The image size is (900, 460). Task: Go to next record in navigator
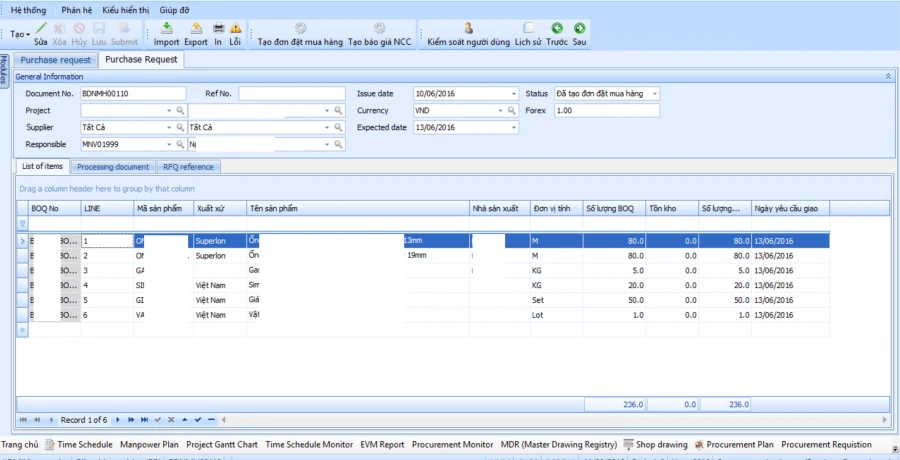point(118,420)
